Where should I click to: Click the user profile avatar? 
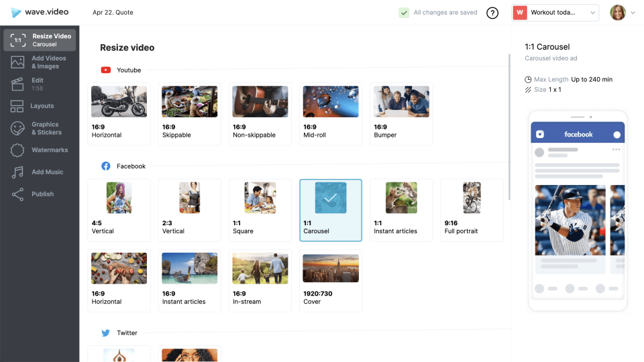pos(618,13)
